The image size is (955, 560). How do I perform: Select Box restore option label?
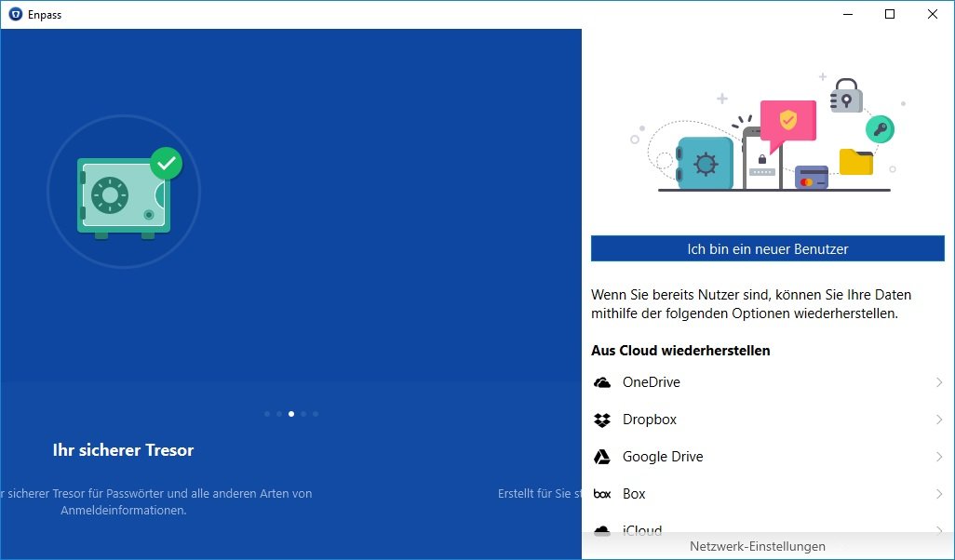pos(634,494)
